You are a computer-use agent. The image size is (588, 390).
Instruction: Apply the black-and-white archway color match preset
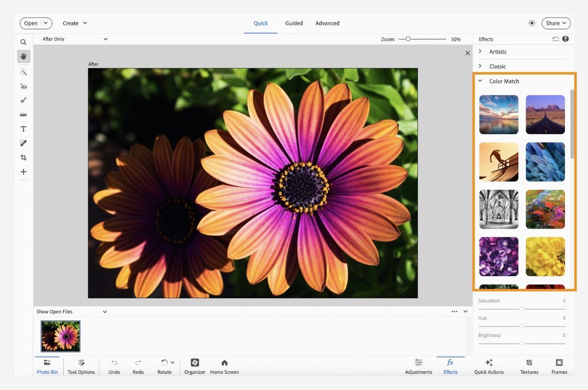(x=498, y=209)
